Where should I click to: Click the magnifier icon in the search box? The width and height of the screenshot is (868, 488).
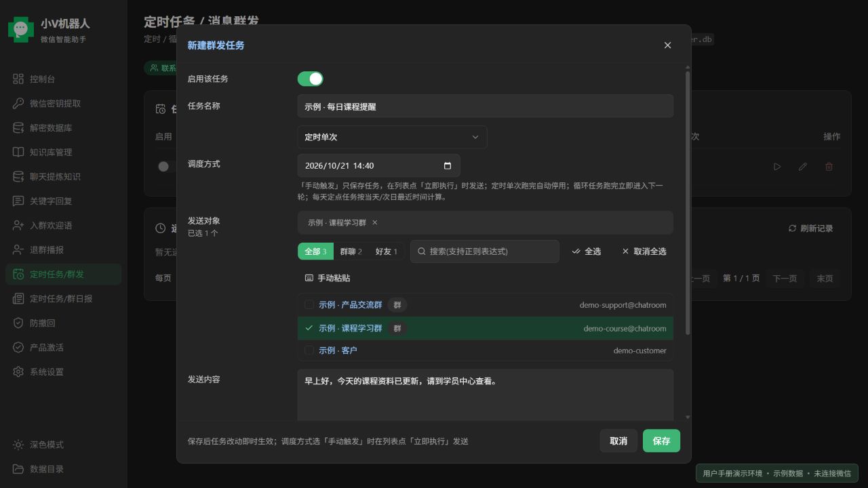(422, 251)
